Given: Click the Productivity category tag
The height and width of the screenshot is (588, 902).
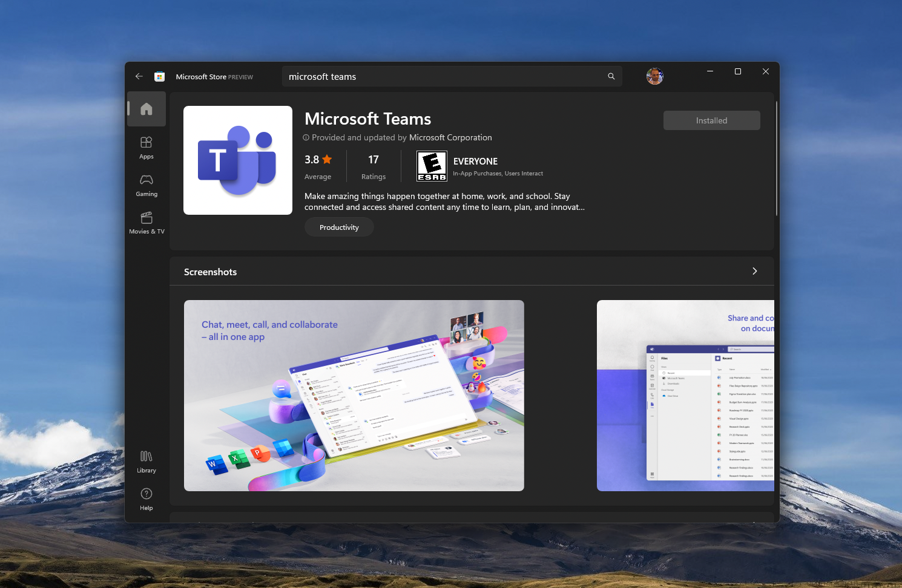Looking at the screenshot, I should tap(339, 227).
